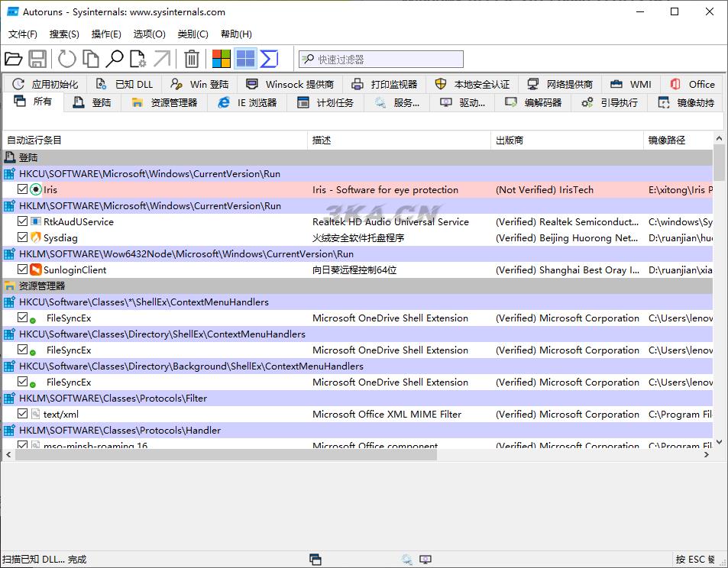Uncheck the text/xml filter checkbox
This screenshot has width=728, height=568.
pyautogui.click(x=22, y=414)
